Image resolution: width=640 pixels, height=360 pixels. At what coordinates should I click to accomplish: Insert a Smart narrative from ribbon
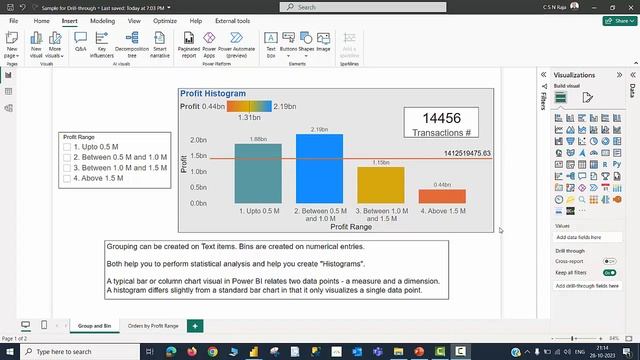tap(160, 45)
